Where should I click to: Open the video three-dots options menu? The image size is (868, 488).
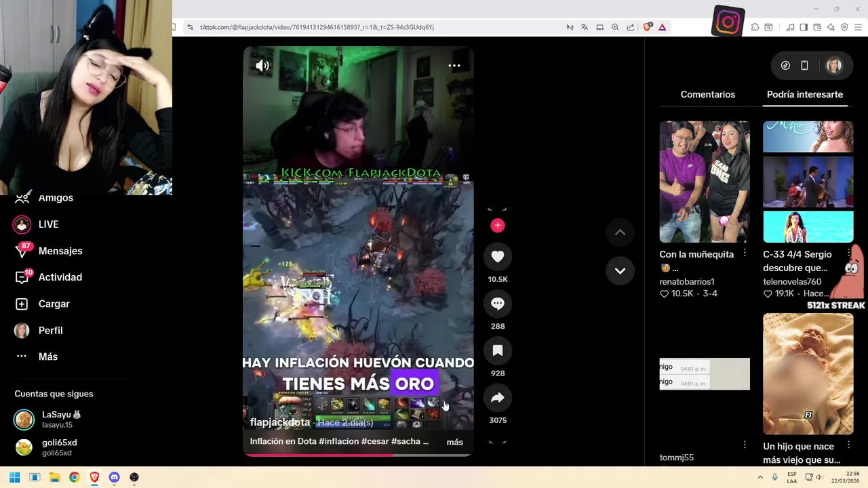(x=454, y=66)
